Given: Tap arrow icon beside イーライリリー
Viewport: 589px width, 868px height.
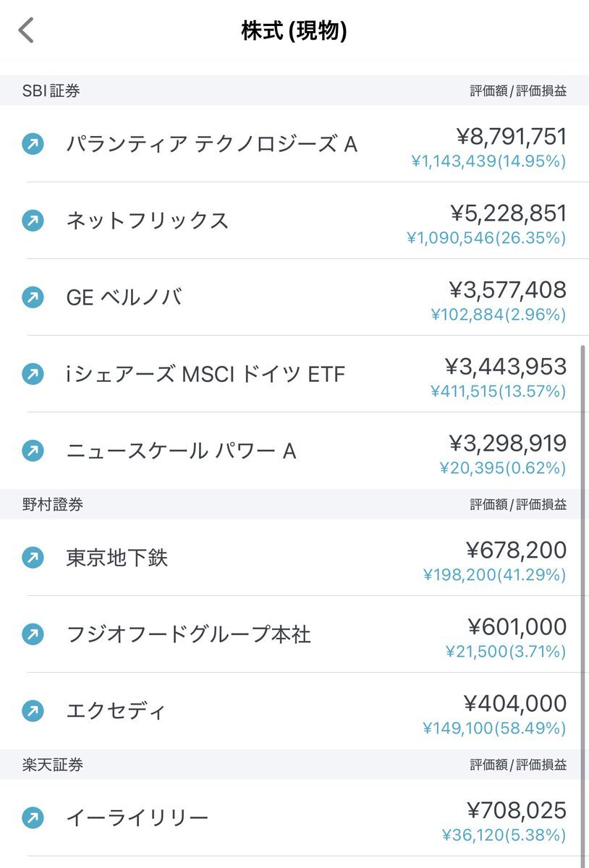Looking at the screenshot, I should coord(33,818).
